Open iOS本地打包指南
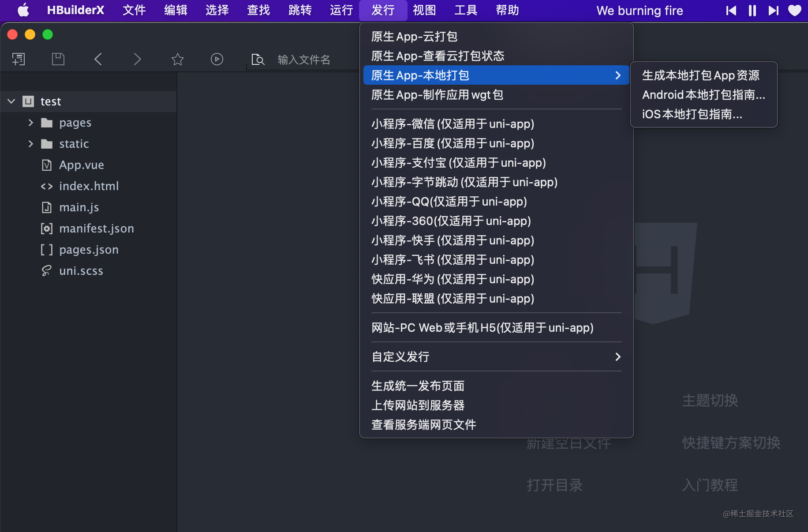The width and height of the screenshot is (808, 532). (703, 114)
